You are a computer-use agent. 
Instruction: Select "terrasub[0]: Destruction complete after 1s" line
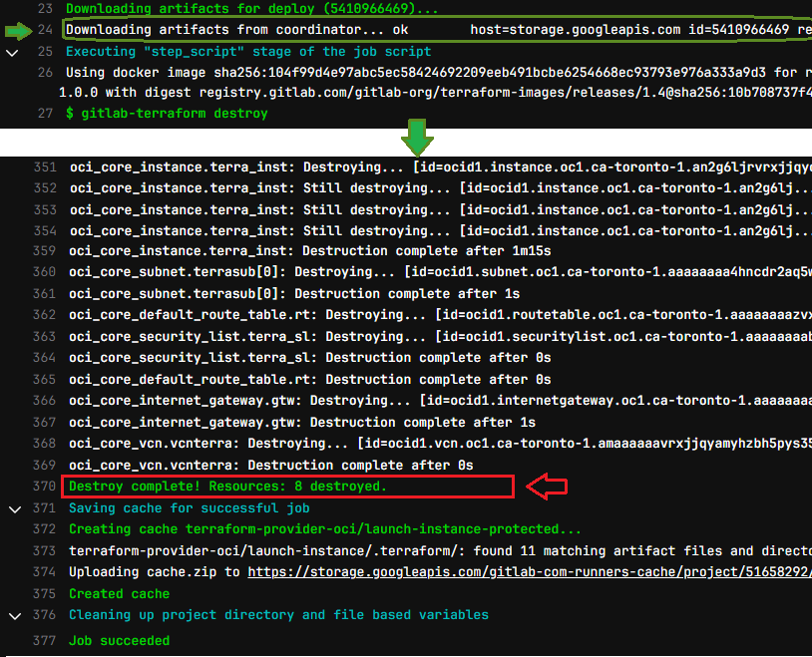point(294,293)
